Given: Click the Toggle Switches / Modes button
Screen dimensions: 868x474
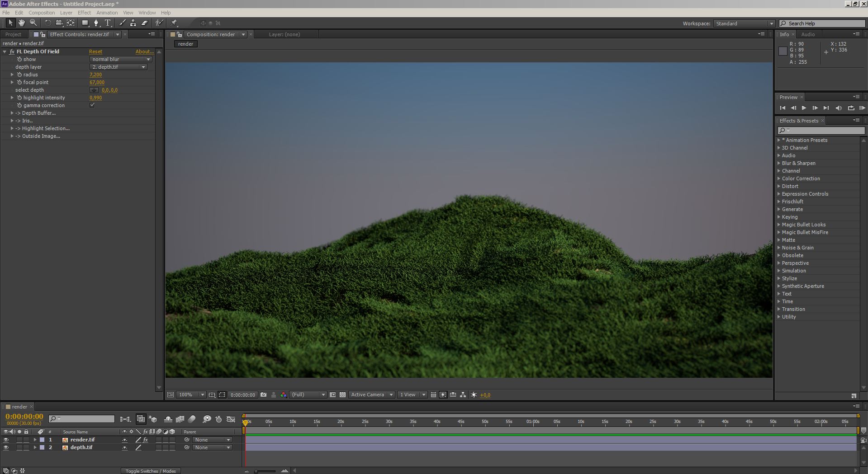Looking at the screenshot, I should click(151, 471).
